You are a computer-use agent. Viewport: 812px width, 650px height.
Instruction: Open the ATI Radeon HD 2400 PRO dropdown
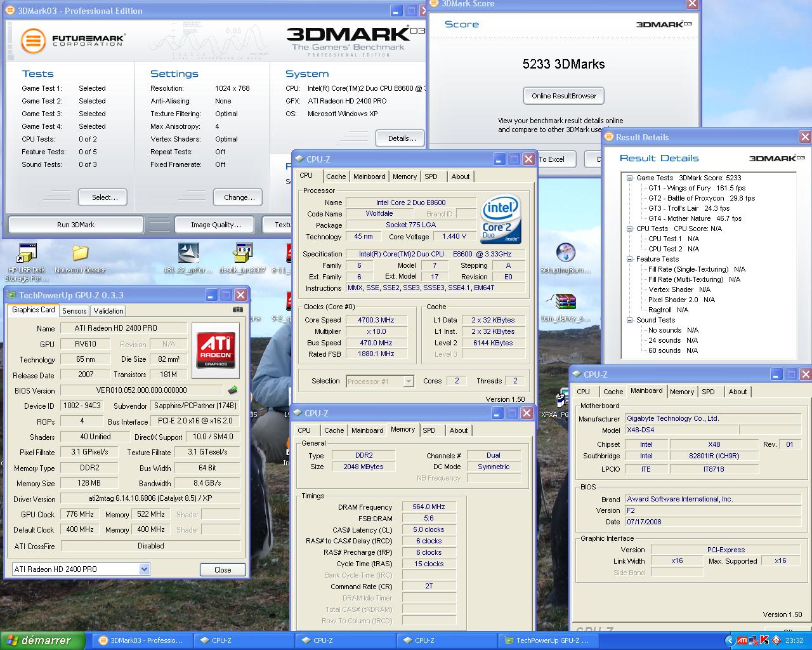click(144, 569)
